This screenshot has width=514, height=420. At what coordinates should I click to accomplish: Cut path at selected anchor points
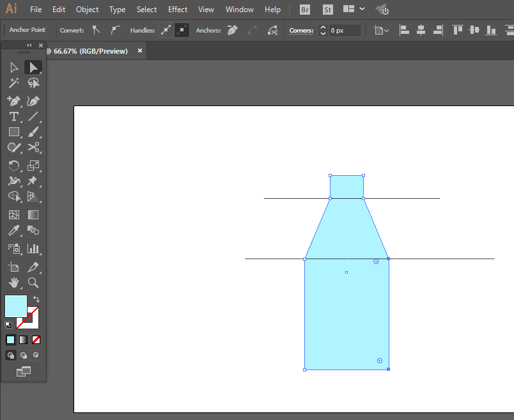[272, 31]
